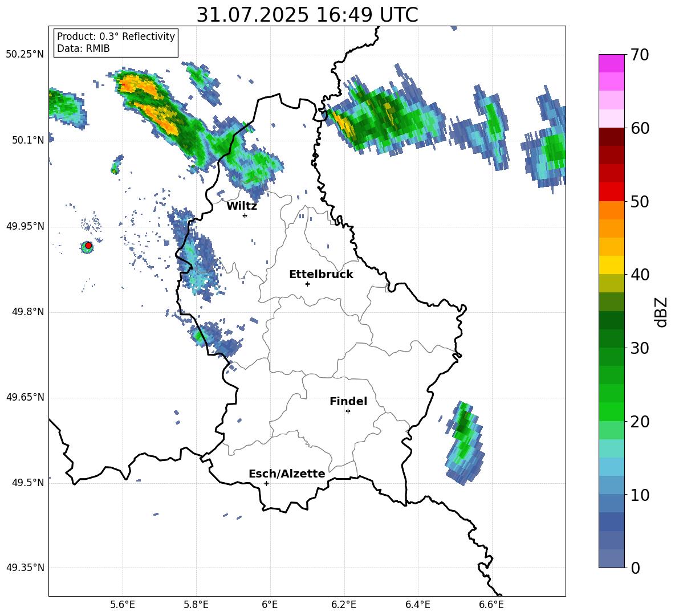The image size is (675, 616).
Task: Click the 20 colorbar tick label
Action: tap(639, 422)
